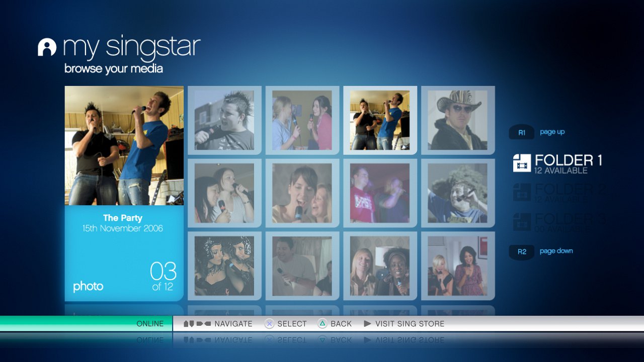The image size is (644, 362).
Task: Click the browse your media subtitle
Action: pyautogui.click(x=114, y=69)
